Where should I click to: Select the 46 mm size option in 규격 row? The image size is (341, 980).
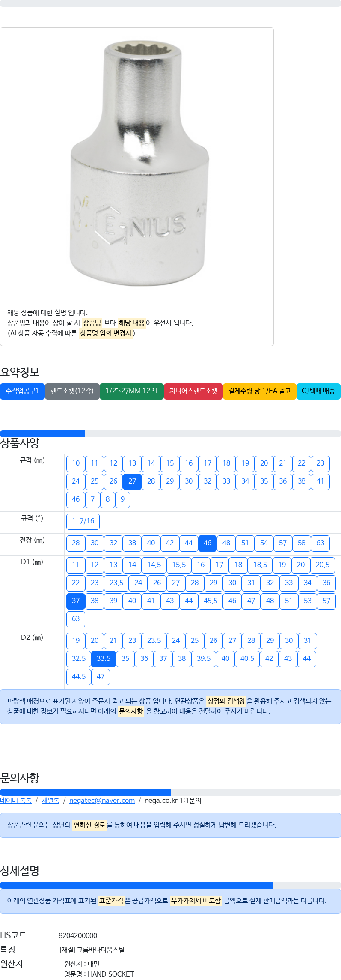coord(76,499)
